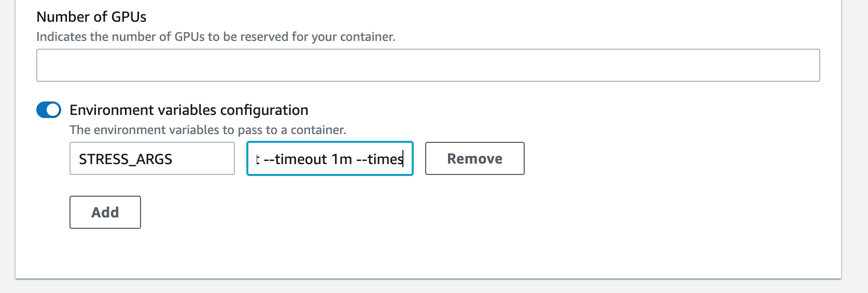Click the Number of GPUs input field

pos(428,65)
